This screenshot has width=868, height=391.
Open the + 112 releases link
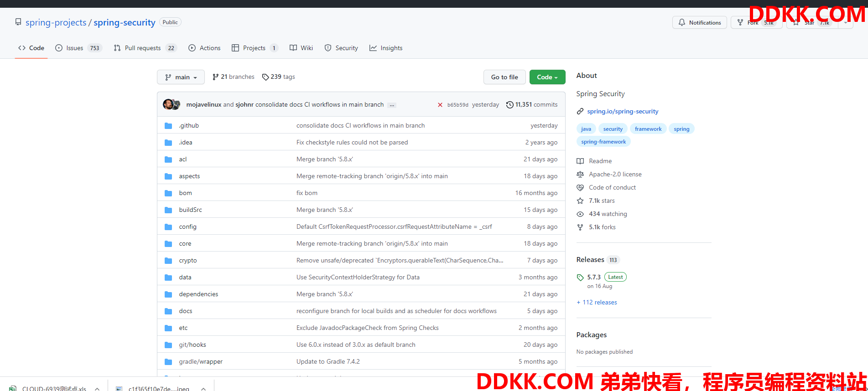pos(597,302)
